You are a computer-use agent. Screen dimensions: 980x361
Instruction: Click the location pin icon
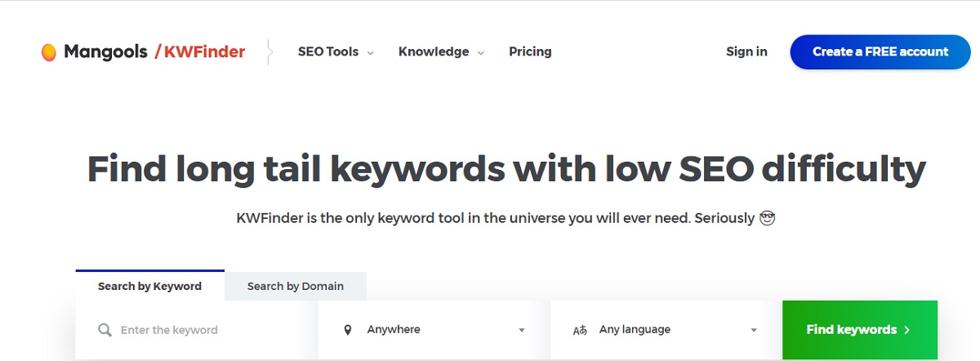(x=348, y=330)
